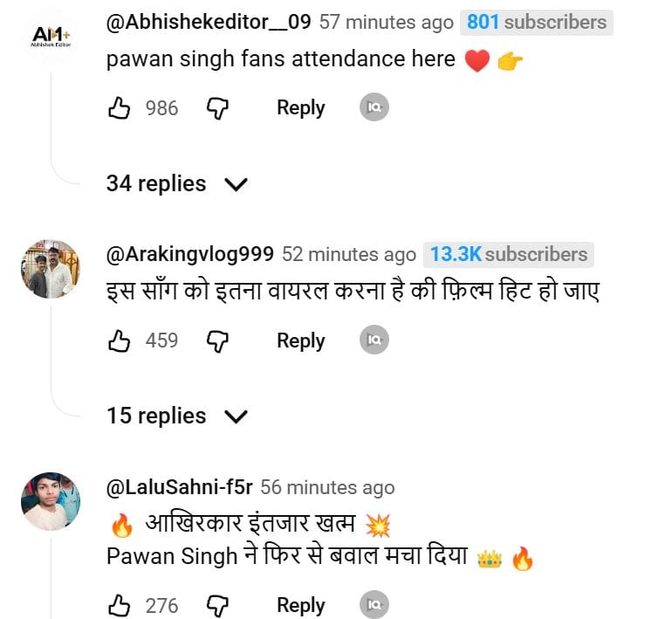Like the LaluSahni-f5r comment

119,605
